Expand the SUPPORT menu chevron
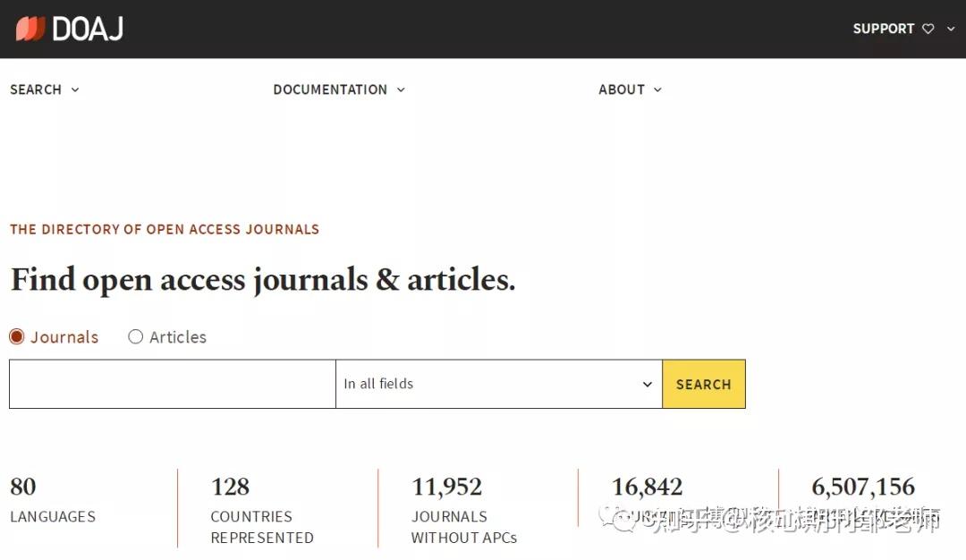Viewport: 966px width, 560px height. (950, 29)
